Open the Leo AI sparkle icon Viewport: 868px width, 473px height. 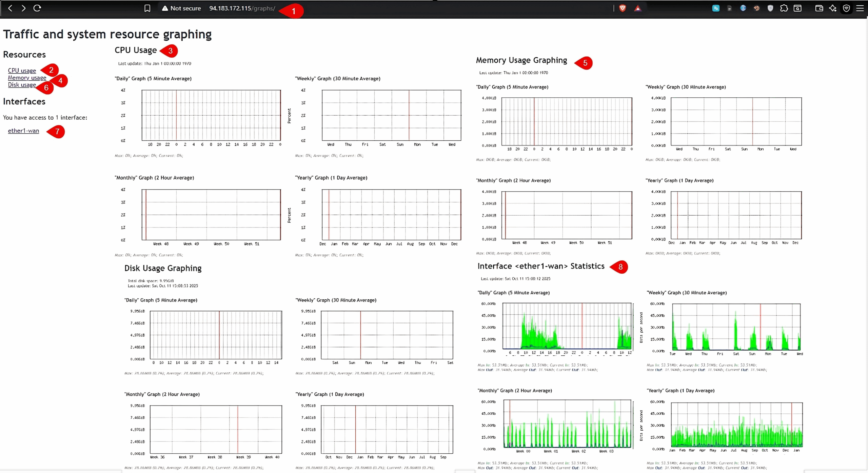pos(833,8)
